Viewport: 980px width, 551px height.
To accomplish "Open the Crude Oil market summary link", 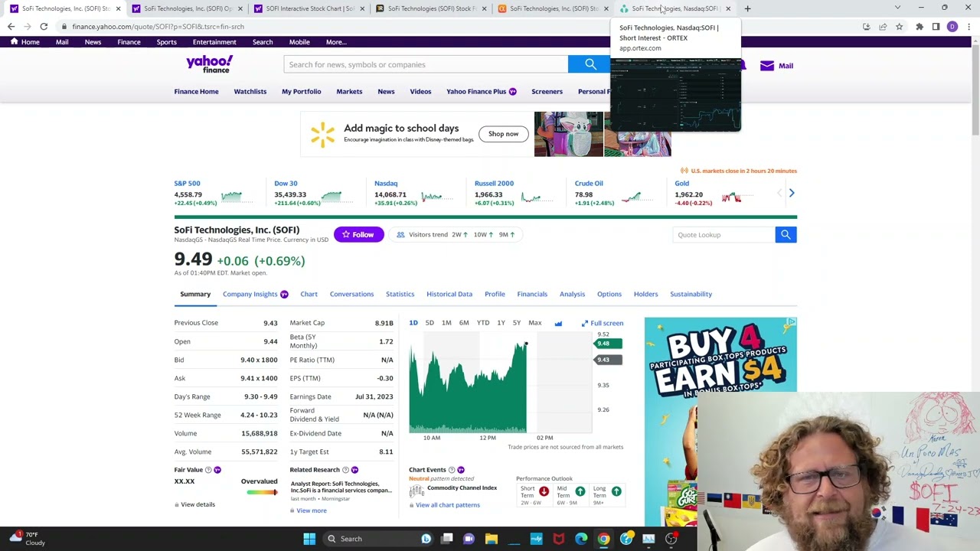I will tap(589, 184).
